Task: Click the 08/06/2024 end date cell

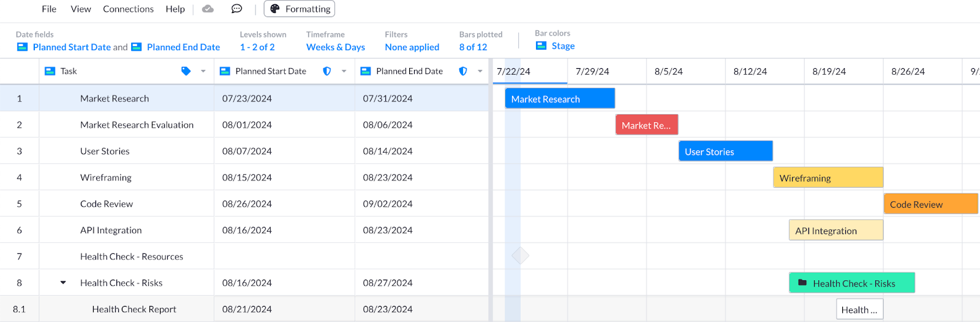Action: (422, 125)
